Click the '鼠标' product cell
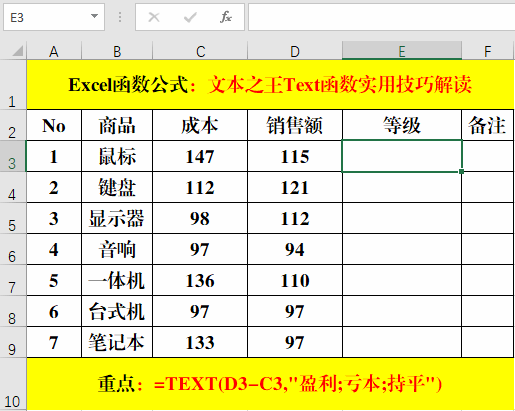 117,156
